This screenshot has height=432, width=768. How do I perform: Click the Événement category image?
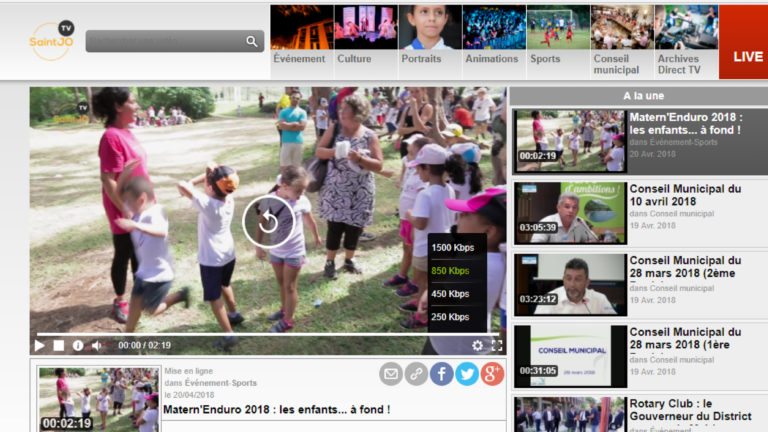[x=302, y=27]
